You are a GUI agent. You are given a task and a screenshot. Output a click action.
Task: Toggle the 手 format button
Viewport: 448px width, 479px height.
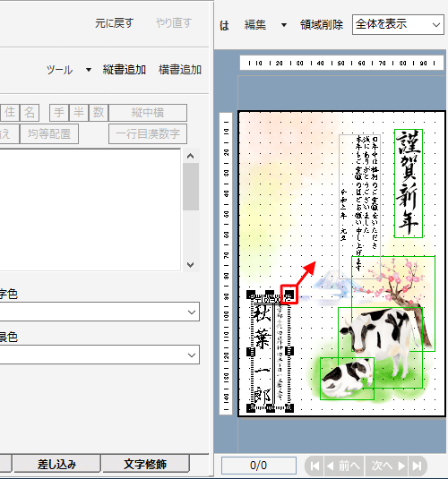[x=59, y=113]
